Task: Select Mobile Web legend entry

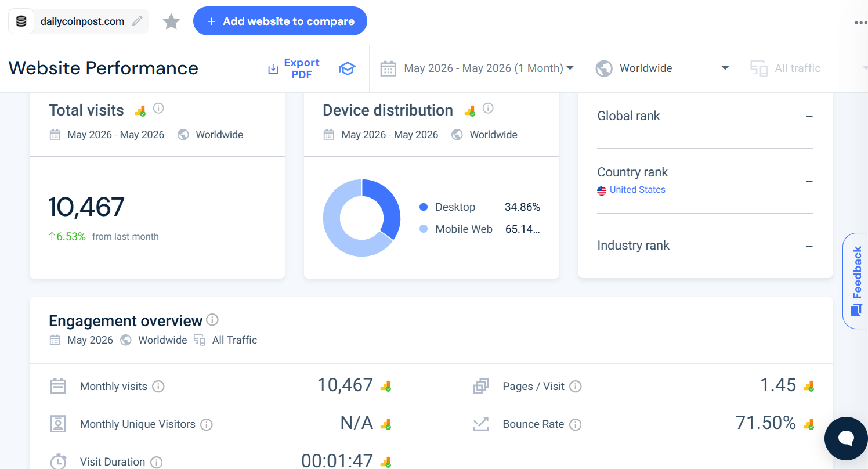Action: (x=479, y=229)
